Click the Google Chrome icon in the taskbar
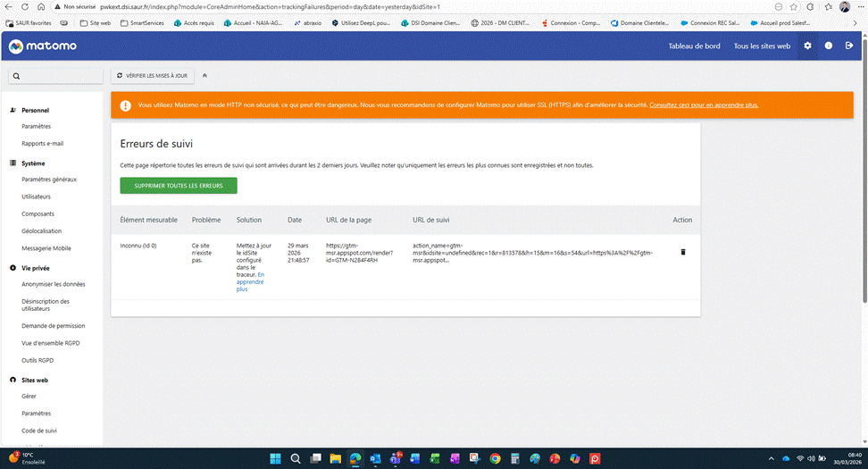This screenshot has height=469, width=868. coord(495,458)
